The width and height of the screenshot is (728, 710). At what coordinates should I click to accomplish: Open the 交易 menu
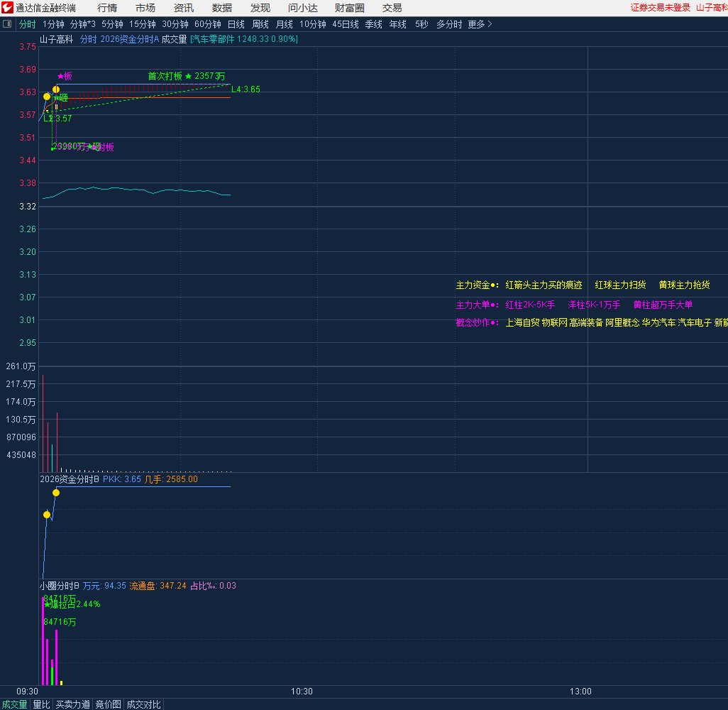tap(392, 8)
